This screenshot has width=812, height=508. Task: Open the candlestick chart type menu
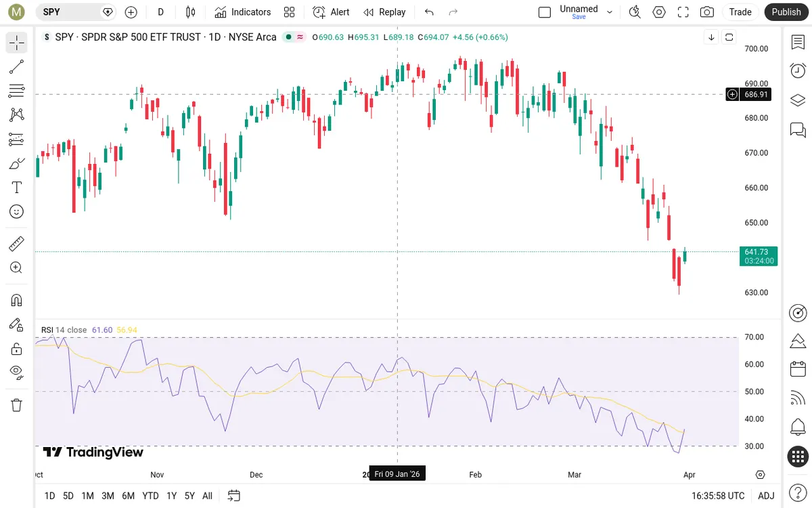pos(191,12)
